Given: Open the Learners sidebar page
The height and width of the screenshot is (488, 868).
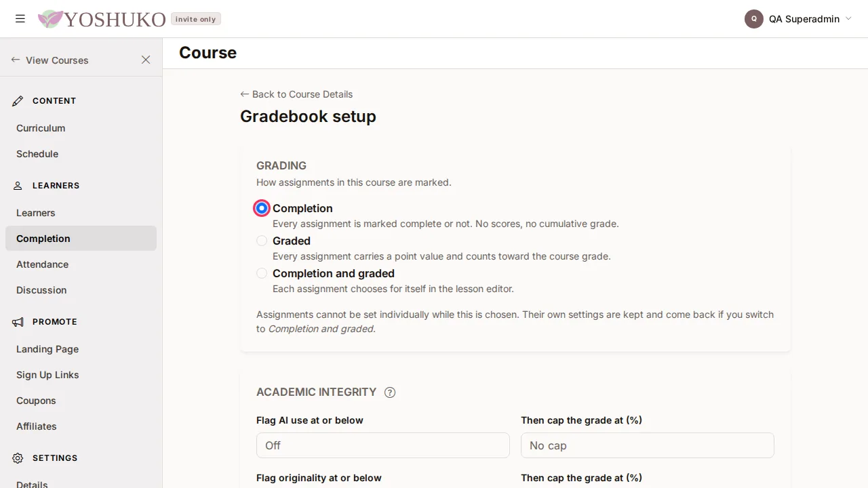Looking at the screenshot, I should coord(81,213).
